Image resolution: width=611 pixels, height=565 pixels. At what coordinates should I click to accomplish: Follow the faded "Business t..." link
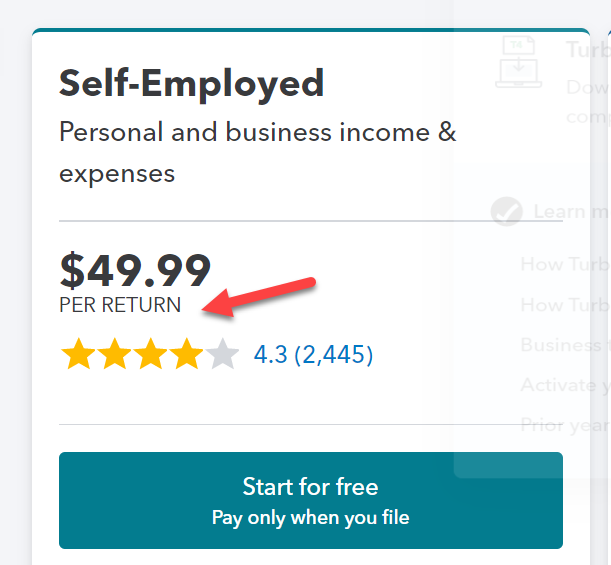coord(565,345)
